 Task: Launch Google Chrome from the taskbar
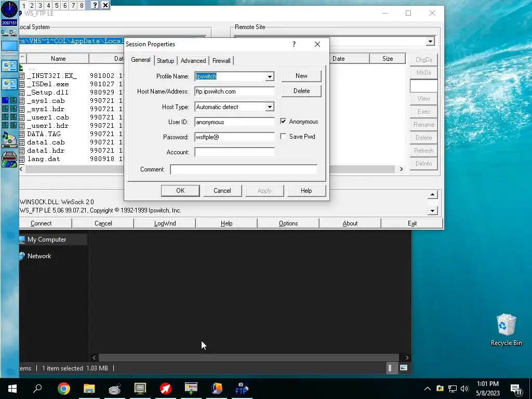(x=64, y=389)
